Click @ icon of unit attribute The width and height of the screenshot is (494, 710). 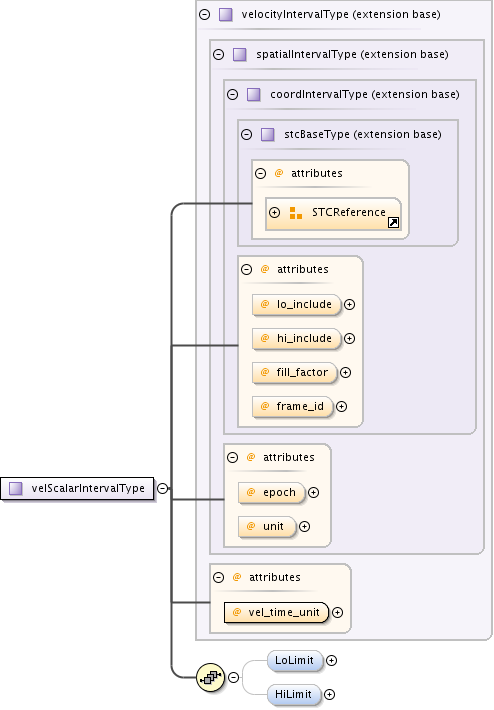(x=251, y=526)
